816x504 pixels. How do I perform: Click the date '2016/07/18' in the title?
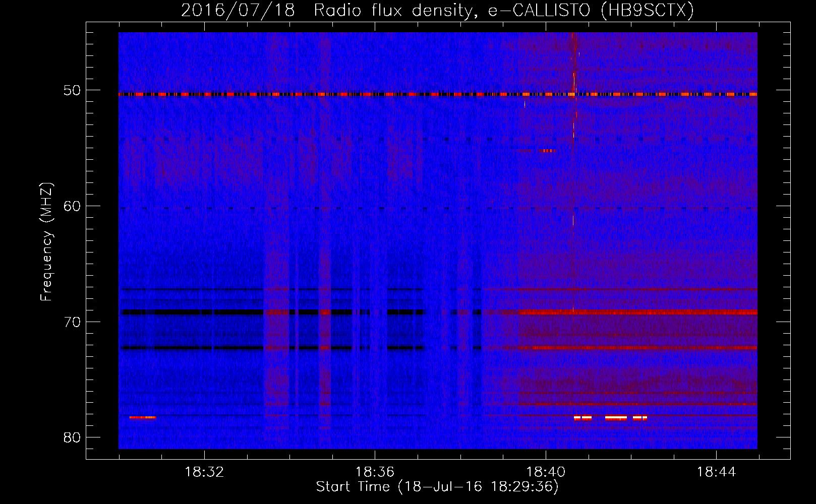238,11
